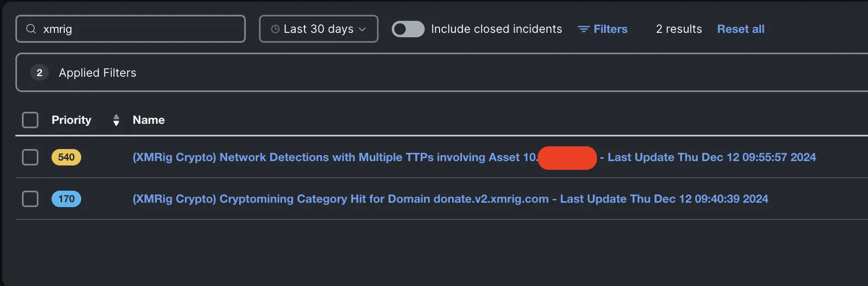Click the search magnifier icon
This screenshot has height=286, width=868.
tap(31, 29)
